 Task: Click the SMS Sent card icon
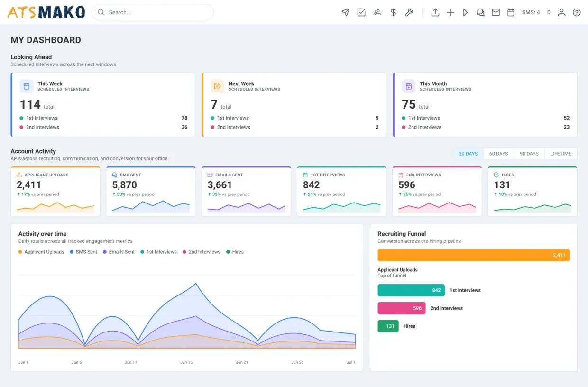[x=115, y=175]
